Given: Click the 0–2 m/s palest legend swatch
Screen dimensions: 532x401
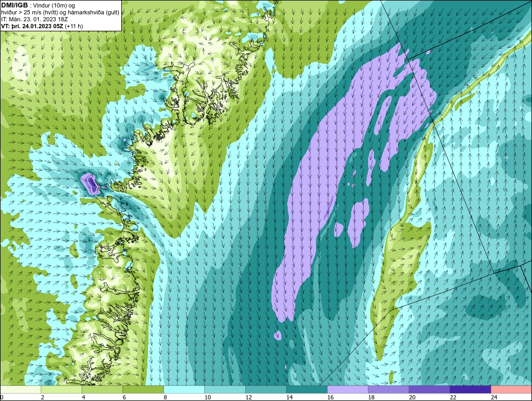Looking at the screenshot, I should click(x=20, y=389).
